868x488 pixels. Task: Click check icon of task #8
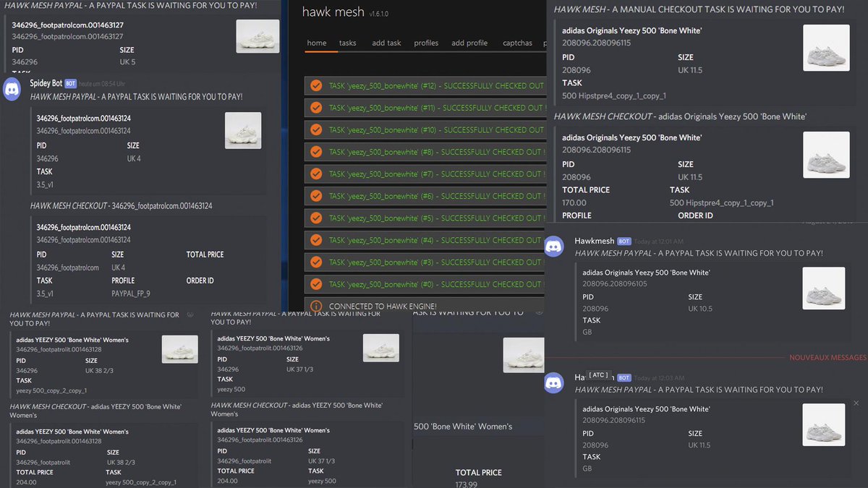tap(316, 152)
